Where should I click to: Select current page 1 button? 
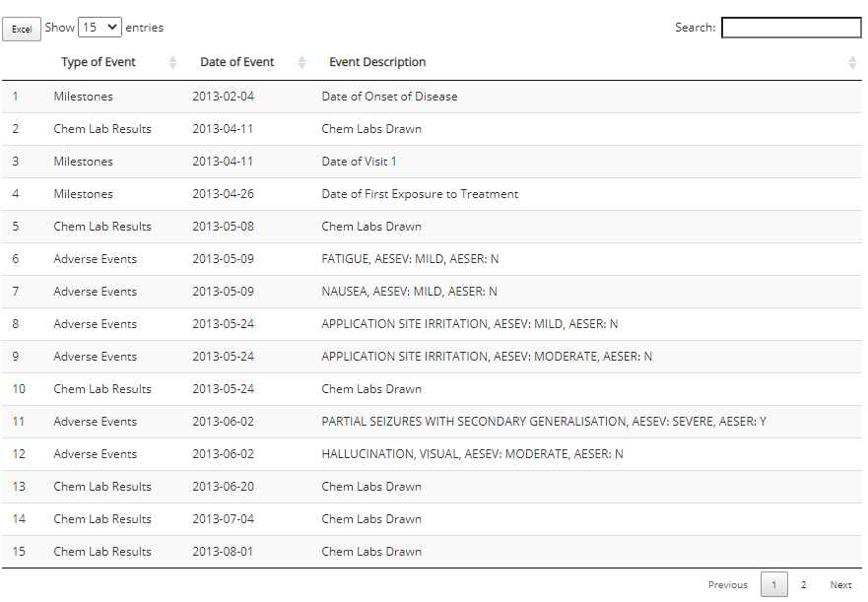click(x=773, y=585)
